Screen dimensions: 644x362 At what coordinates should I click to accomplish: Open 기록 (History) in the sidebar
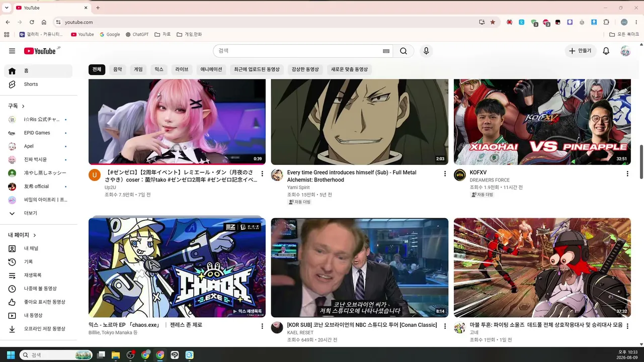(x=38, y=262)
